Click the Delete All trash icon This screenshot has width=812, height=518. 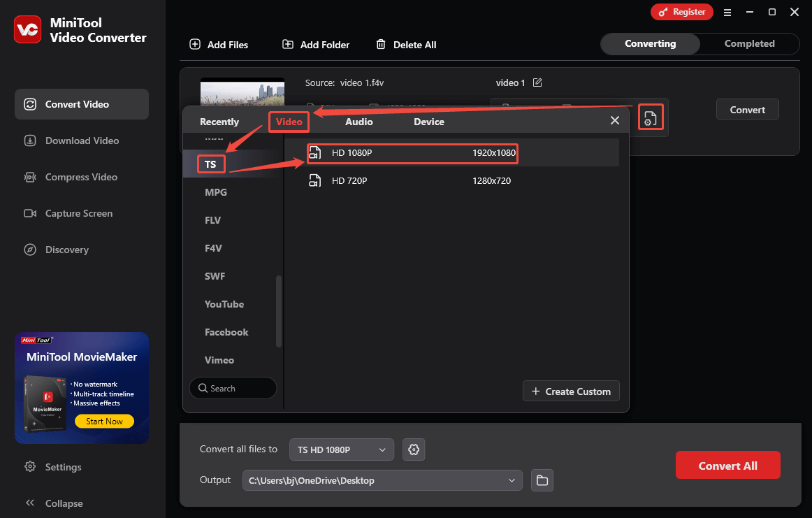pos(381,44)
